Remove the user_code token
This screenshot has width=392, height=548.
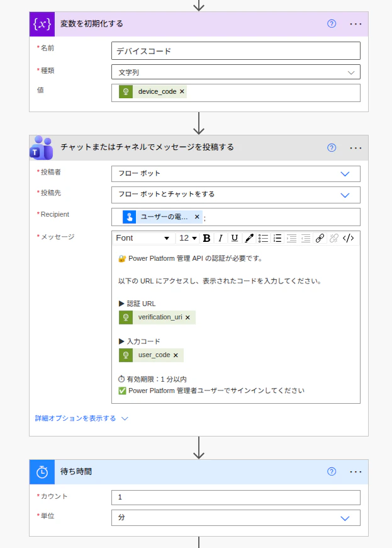(x=176, y=355)
